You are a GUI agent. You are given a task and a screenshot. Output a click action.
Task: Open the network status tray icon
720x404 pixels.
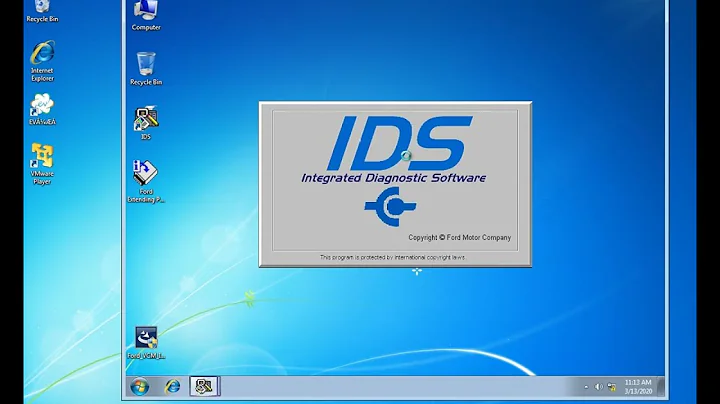[x=612, y=387]
